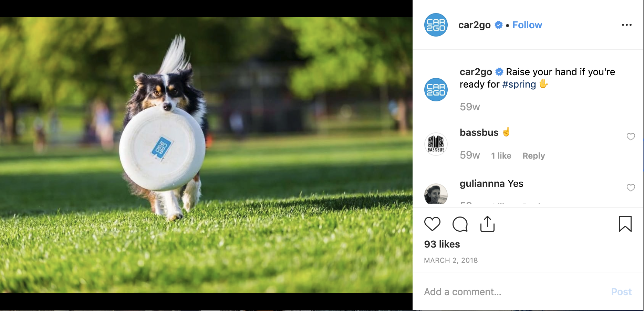The height and width of the screenshot is (311, 644).
Task: View the 93 likes list
Action: point(442,244)
